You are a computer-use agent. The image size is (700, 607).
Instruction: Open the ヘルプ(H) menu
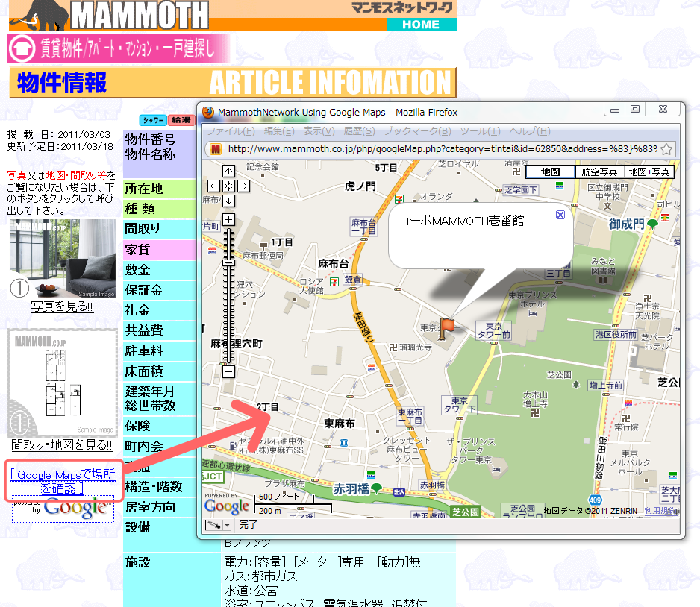(x=530, y=131)
